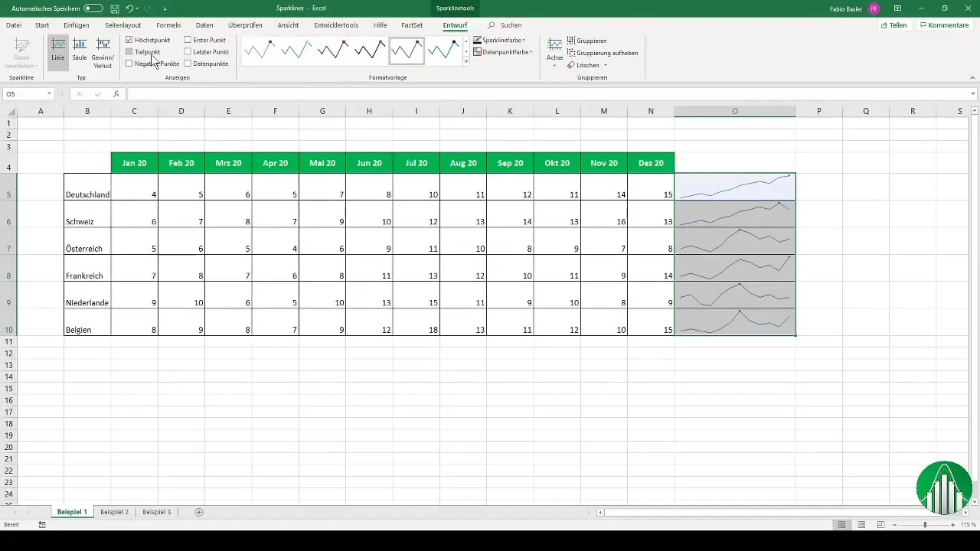Click the horizontal scrollbar
The image size is (980, 551).
point(782,512)
